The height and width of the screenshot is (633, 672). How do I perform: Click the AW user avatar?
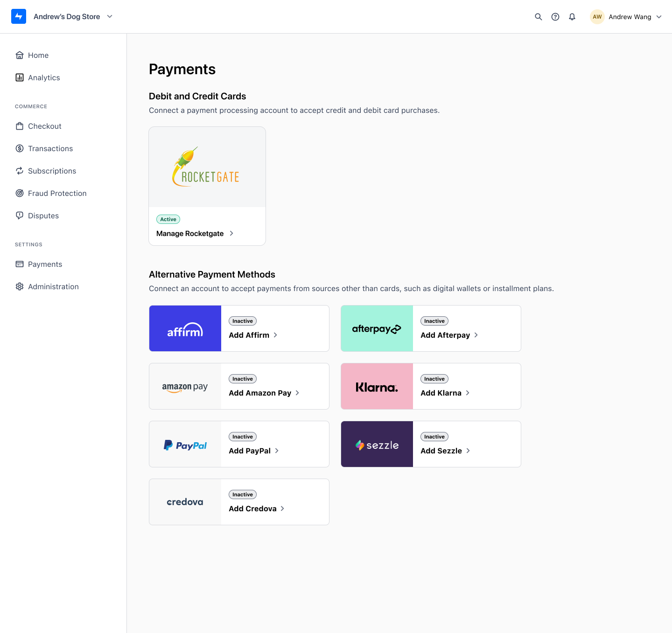tap(597, 17)
